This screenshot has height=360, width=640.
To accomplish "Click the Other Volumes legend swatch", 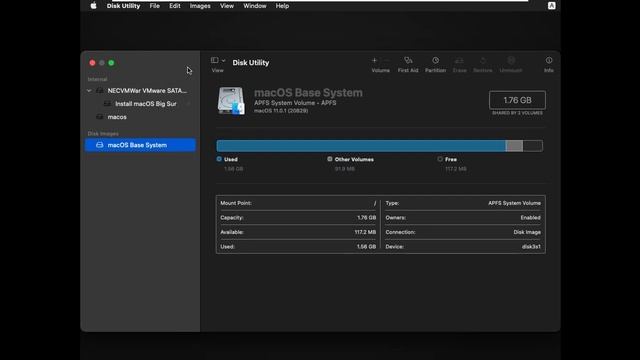I will pos(330,159).
